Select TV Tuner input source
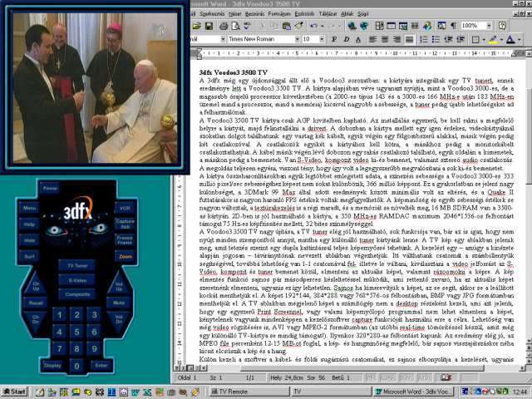 pos(76,264)
